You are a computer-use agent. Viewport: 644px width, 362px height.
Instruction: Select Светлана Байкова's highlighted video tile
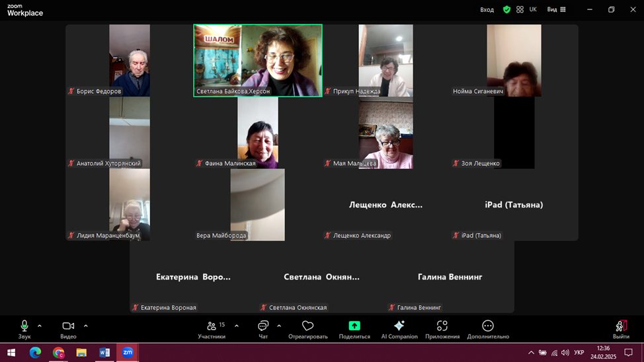(258, 61)
